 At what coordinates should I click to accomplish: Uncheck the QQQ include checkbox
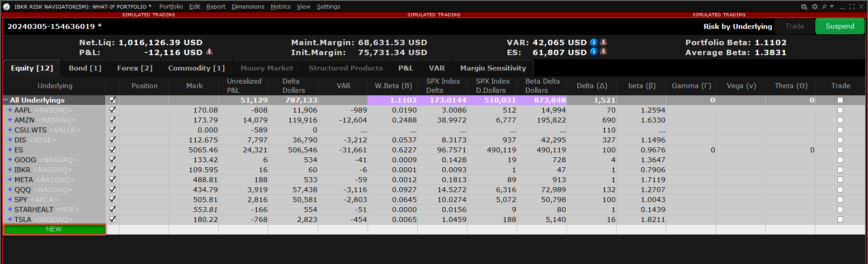[113, 189]
